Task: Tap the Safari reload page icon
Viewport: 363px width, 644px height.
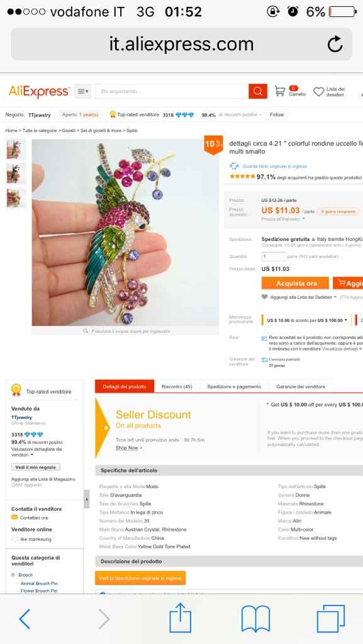Action: pyautogui.click(x=335, y=44)
